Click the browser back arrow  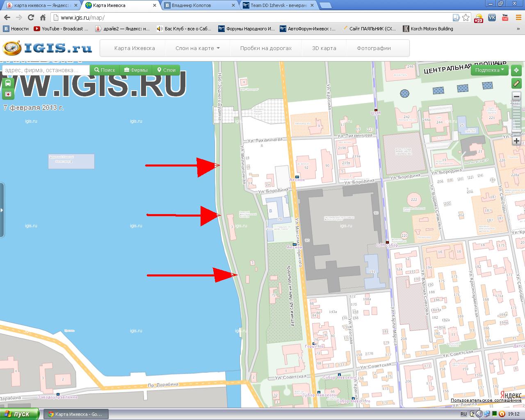(x=7, y=18)
